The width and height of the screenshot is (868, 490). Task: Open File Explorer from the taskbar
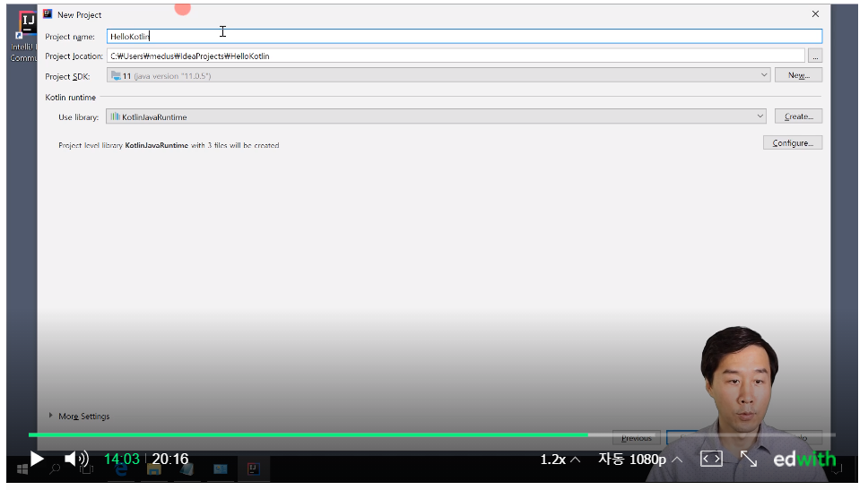(154, 469)
